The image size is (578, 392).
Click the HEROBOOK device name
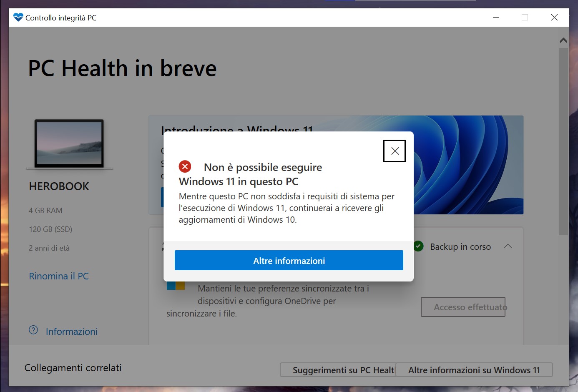click(x=59, y=186)
